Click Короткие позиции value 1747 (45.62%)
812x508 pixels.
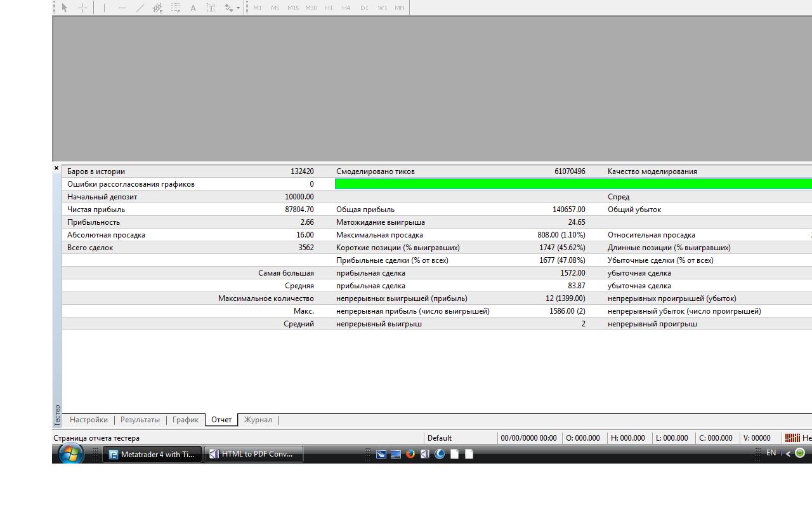point(562,248)
